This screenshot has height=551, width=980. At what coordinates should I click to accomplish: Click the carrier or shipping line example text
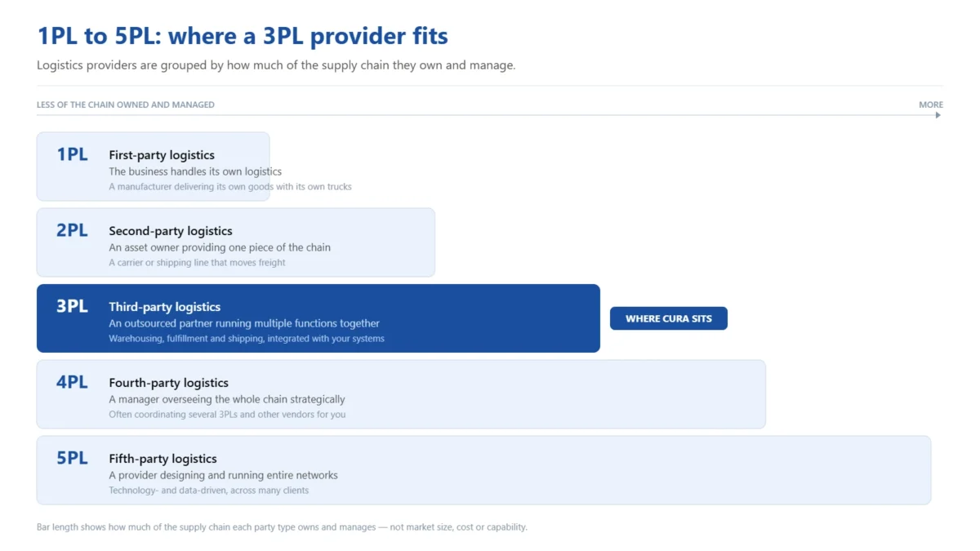coord(197,262)
